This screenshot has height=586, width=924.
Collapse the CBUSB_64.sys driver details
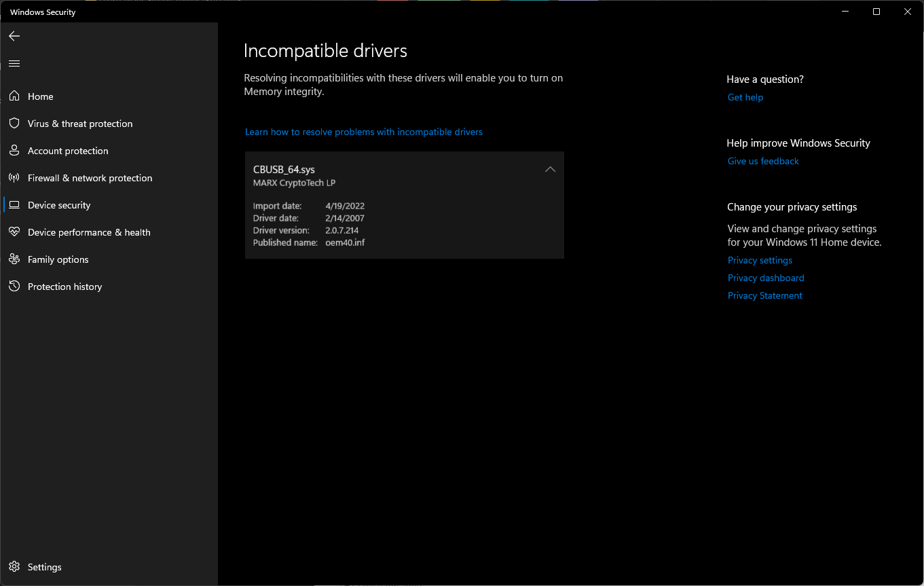[x=550, y=169]
